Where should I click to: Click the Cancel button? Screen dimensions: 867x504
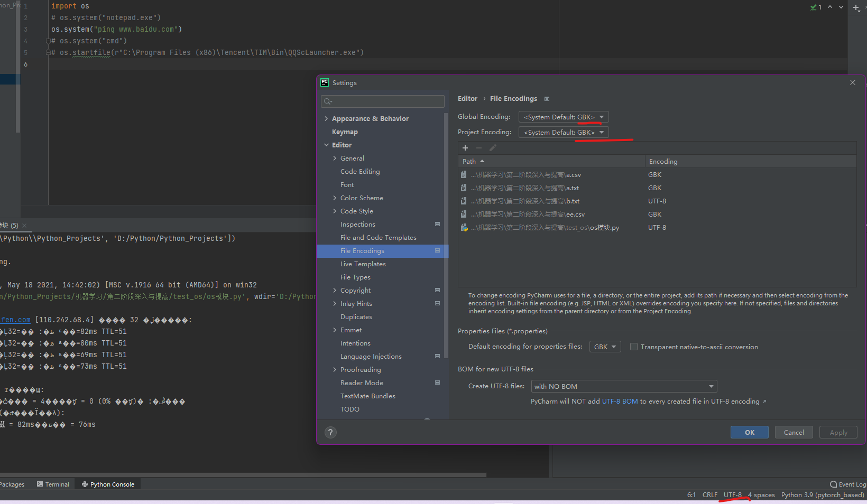tap(794, 432)
